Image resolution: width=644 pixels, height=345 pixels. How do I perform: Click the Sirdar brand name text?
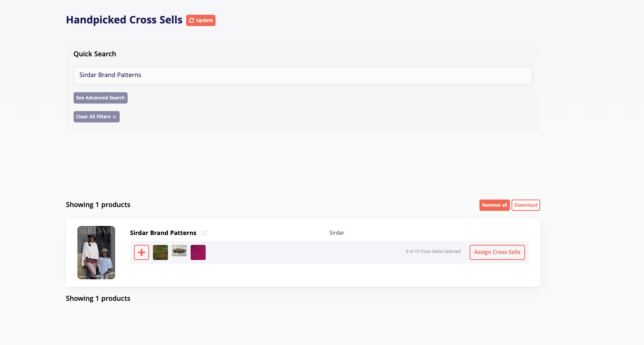[x=337, y=233]
